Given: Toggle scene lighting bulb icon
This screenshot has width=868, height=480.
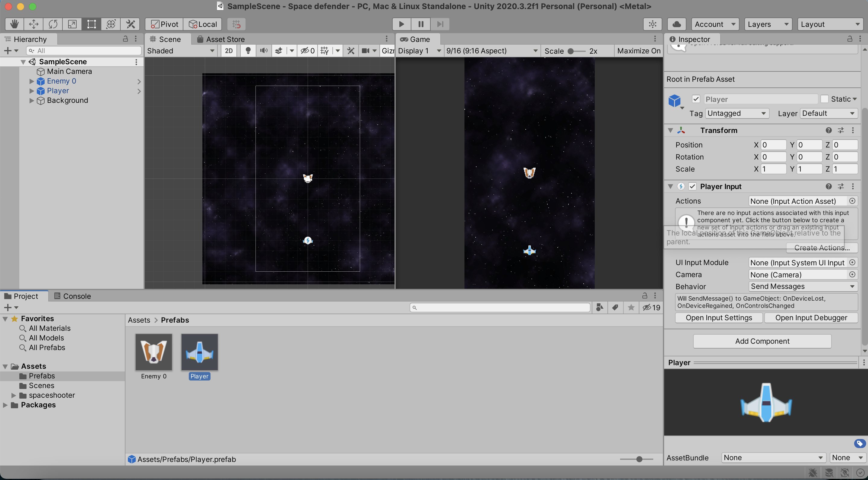Looking at the screenshot, I should click(x=248, y=51).
